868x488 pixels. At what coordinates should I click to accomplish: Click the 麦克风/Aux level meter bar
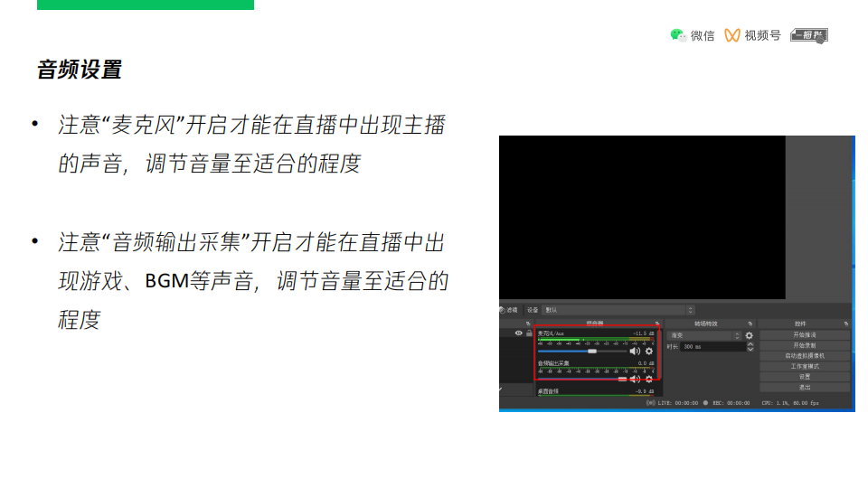tap(596, 339)
